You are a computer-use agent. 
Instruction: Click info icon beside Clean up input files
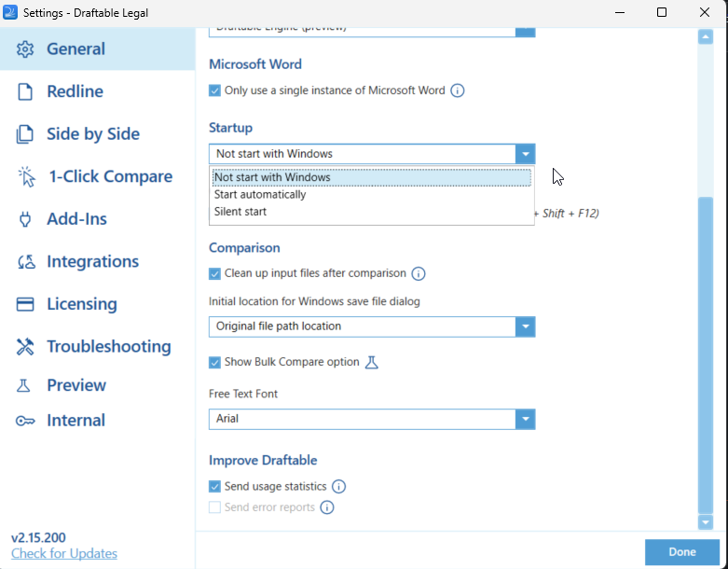(419, 273)
